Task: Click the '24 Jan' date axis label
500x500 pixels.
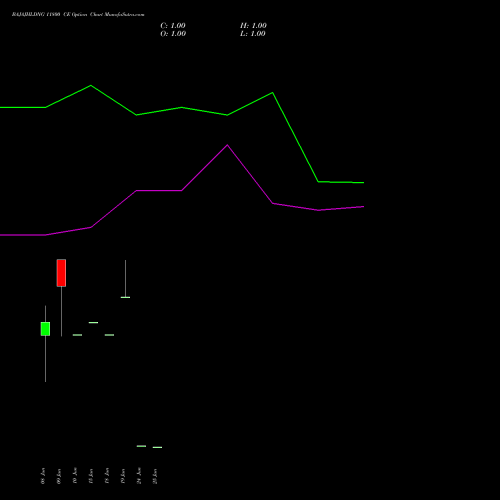Action: click(x=139, y=476)
